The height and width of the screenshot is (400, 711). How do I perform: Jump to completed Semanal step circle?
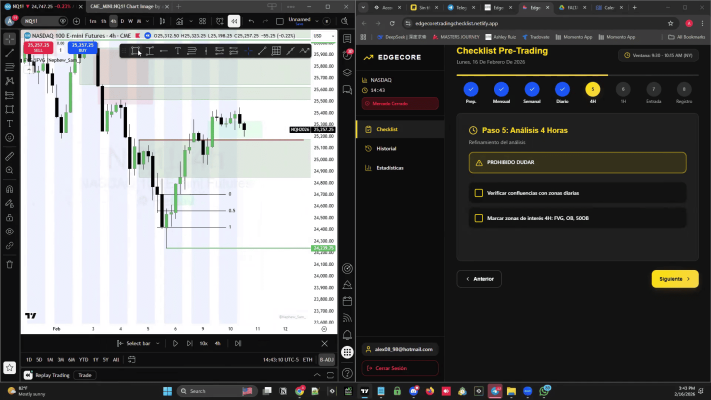pos(532,89)
